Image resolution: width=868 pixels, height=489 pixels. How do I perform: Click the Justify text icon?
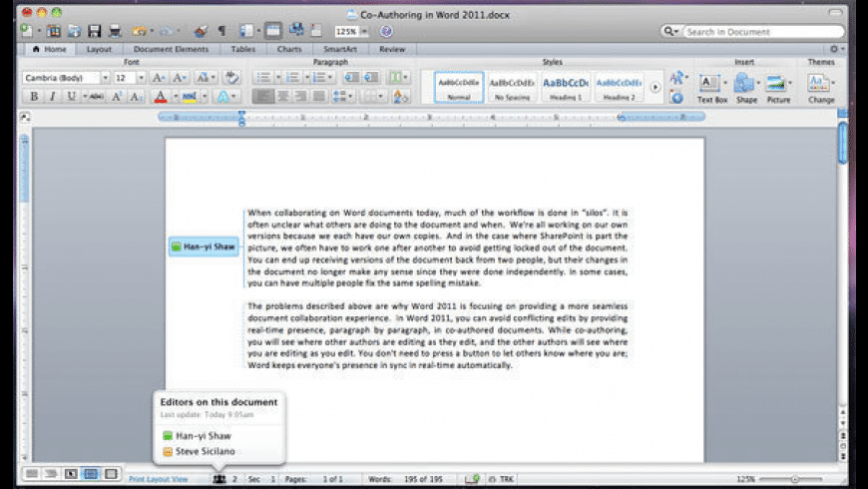pyautogui.click(x=319, y=97)
